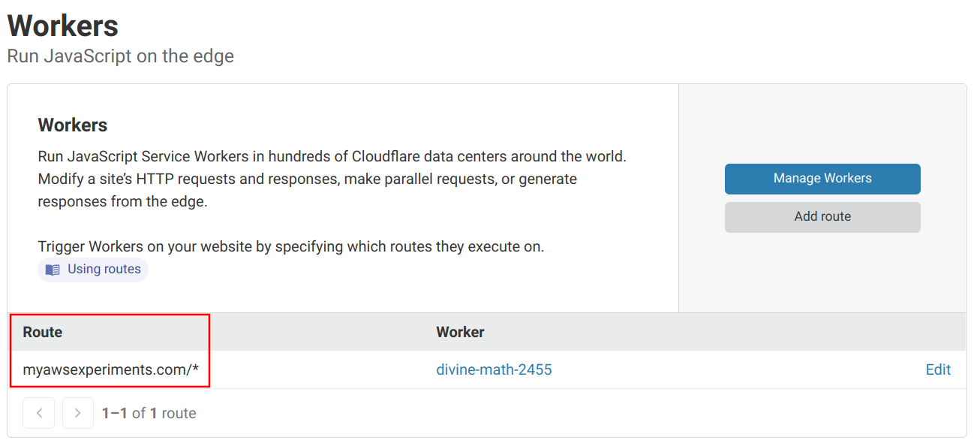Click the Worker column header

click(x=460, y=332)
